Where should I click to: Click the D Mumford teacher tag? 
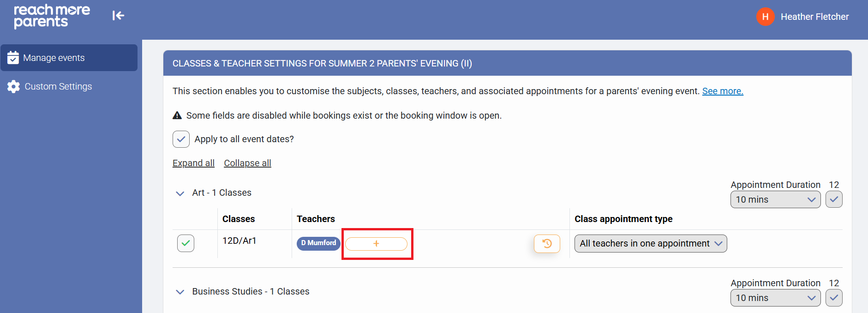pos(318,243)
